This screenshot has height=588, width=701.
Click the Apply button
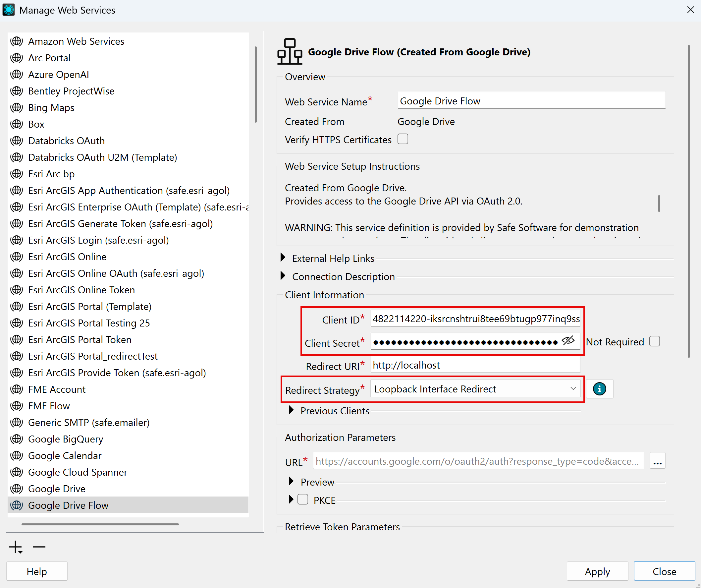click(x=598, y=572)
